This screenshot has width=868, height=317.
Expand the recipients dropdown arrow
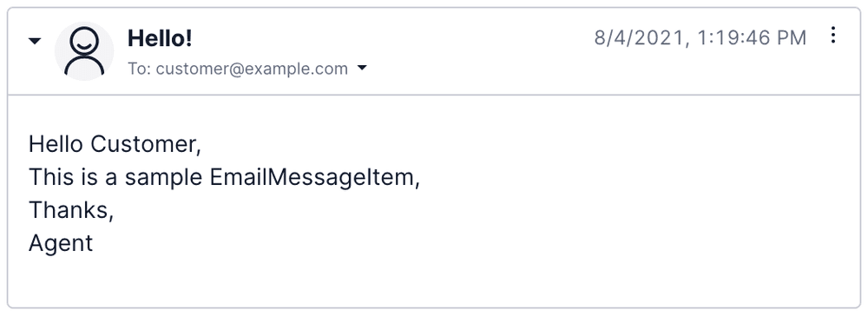click(x=362, y=68)
